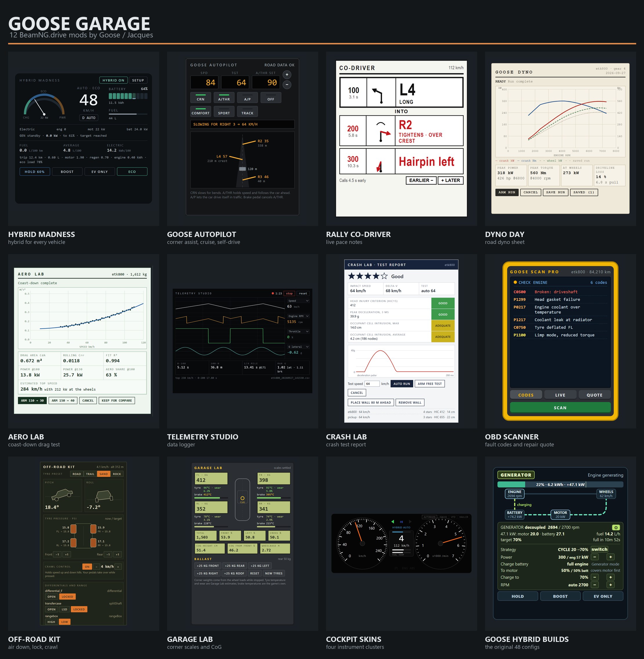Toggle CRN corner assist in Autopilot
The width and height of the screenshot is (644, 659).
click(200, 98)
